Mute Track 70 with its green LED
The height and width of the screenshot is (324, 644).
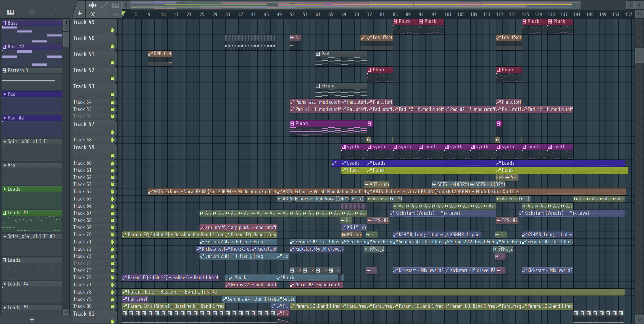(112, 235)
